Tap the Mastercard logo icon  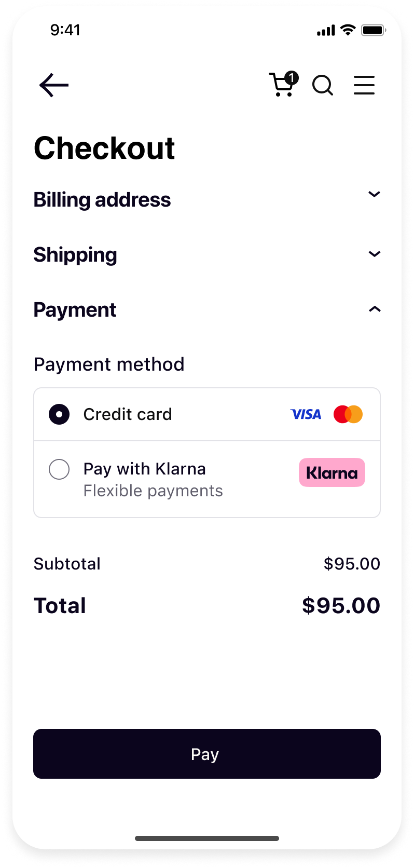click(x=348, y=414)
